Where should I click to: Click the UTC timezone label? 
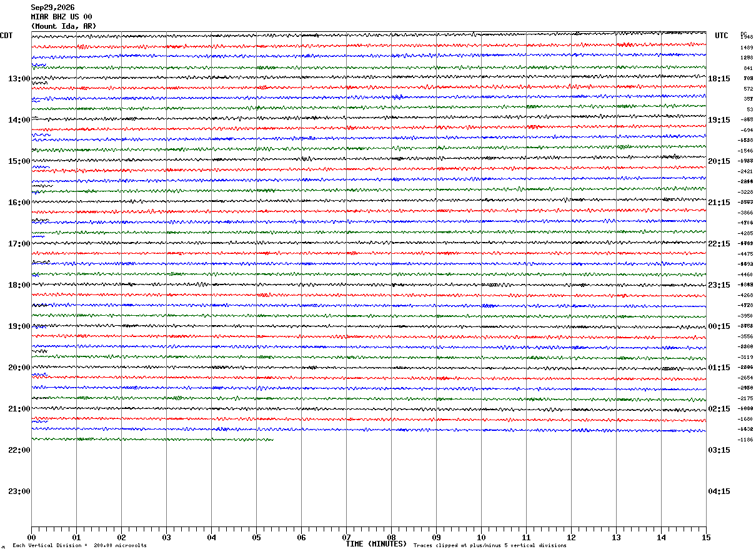click(722, 36)
